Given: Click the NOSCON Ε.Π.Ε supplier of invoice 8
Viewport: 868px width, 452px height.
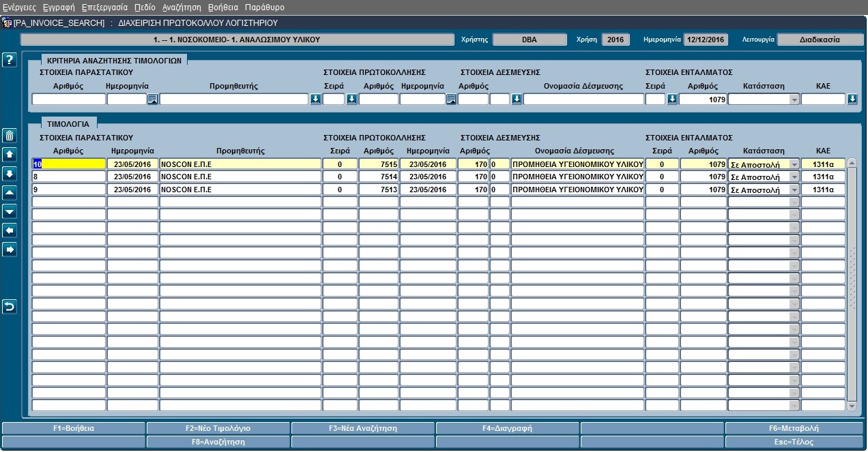Looking at the screenshot, I should tap(240, 177).
